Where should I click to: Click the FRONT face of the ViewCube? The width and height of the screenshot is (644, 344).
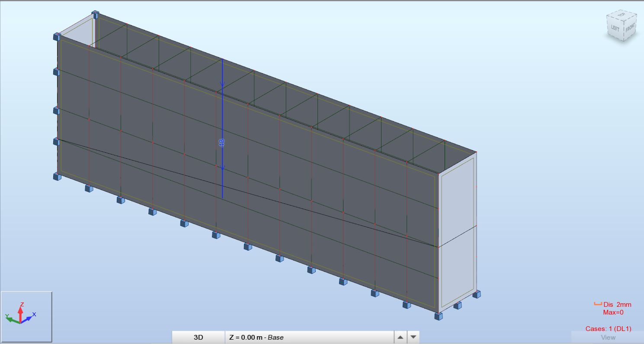click(x=630, y=27)
